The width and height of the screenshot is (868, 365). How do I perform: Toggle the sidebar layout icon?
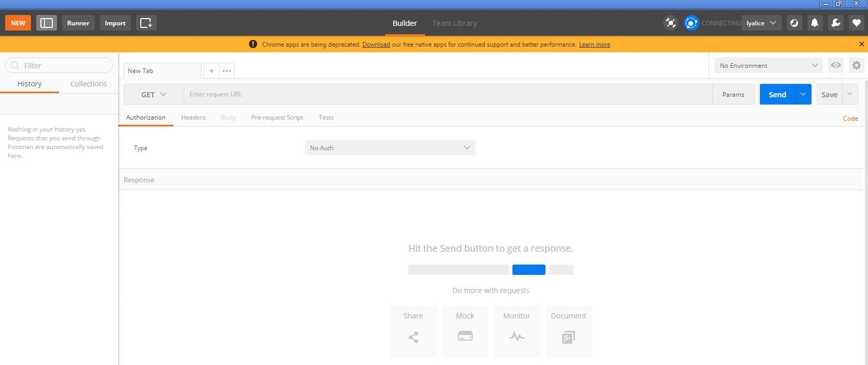[46, 23]
